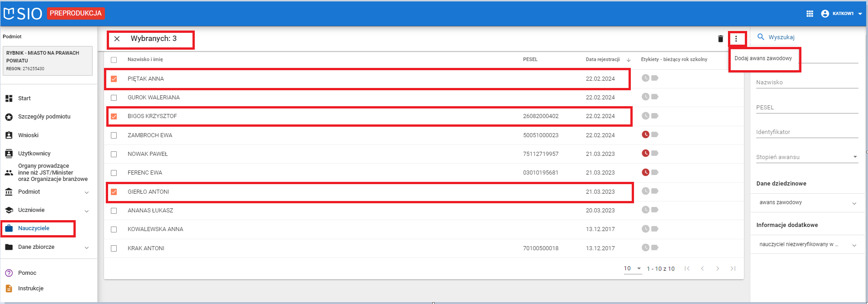Toggle the select-all header checkbox
This screenshot has width=868, height=304.
(x=114, y=60)
